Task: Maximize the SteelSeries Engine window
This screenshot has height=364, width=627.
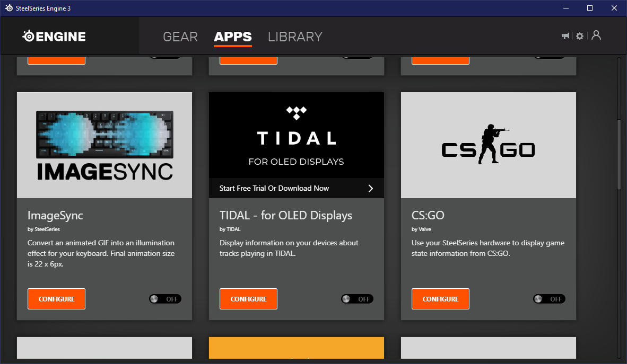Action: [x=590, y=8]
